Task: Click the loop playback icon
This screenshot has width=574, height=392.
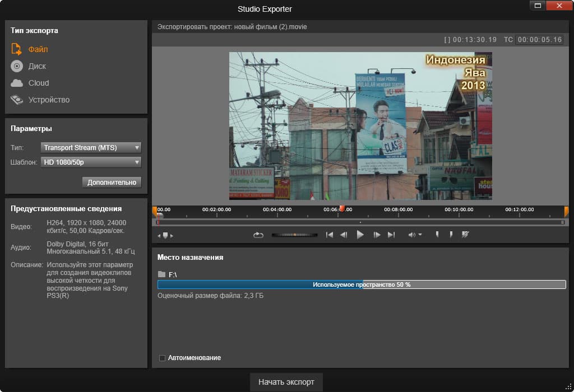Action: pyautogui.click(x=258, y=235)
